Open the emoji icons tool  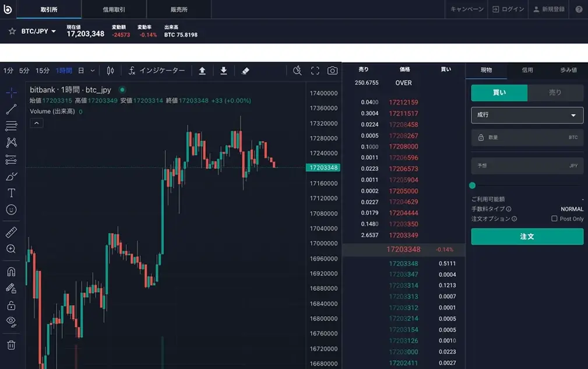click(x=11, y=210)
